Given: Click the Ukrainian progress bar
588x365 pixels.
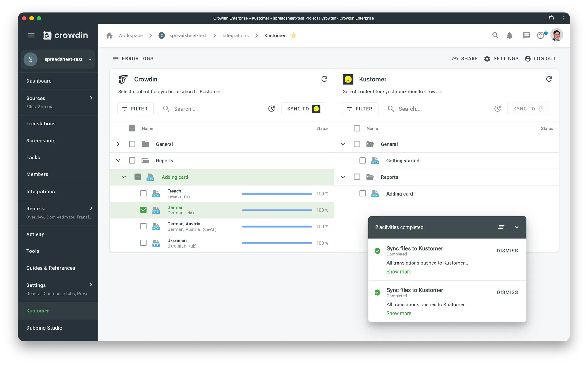Looking at the screenshot, I should (x=277, y=243).
